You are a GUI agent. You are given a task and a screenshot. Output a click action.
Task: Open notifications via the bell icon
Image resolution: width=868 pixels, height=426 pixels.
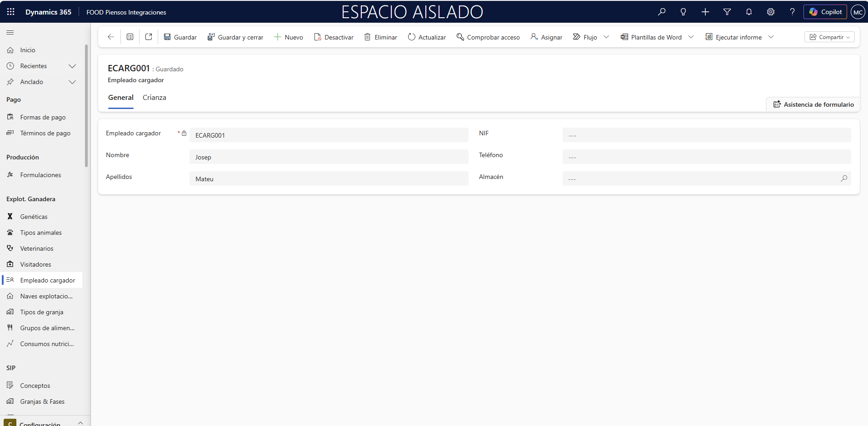click(748, 12)
